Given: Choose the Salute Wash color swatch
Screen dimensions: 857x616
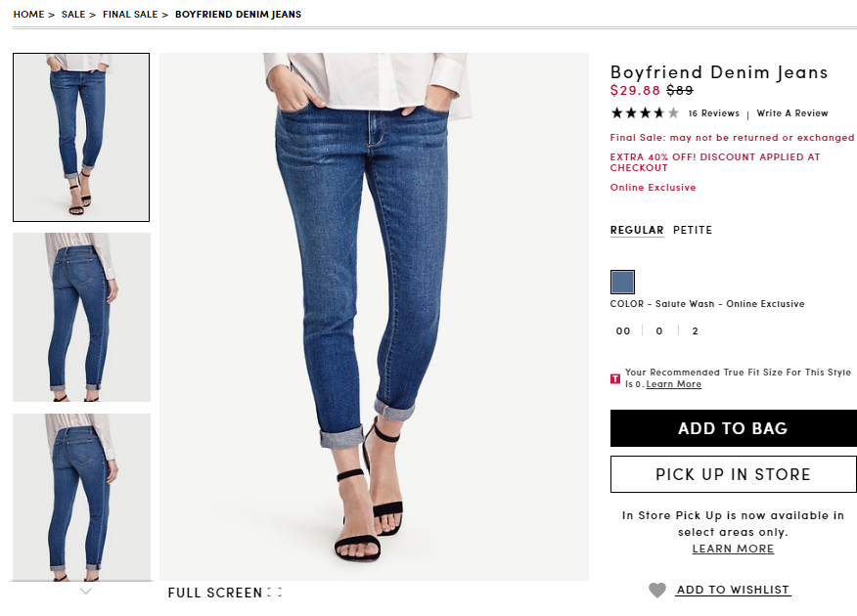Looking at the screenshot, I should point(622,282).
